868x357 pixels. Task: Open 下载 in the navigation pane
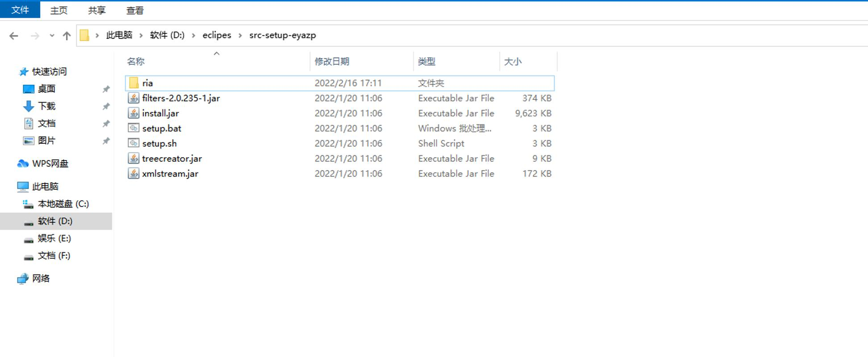click(x=46, y=106)
